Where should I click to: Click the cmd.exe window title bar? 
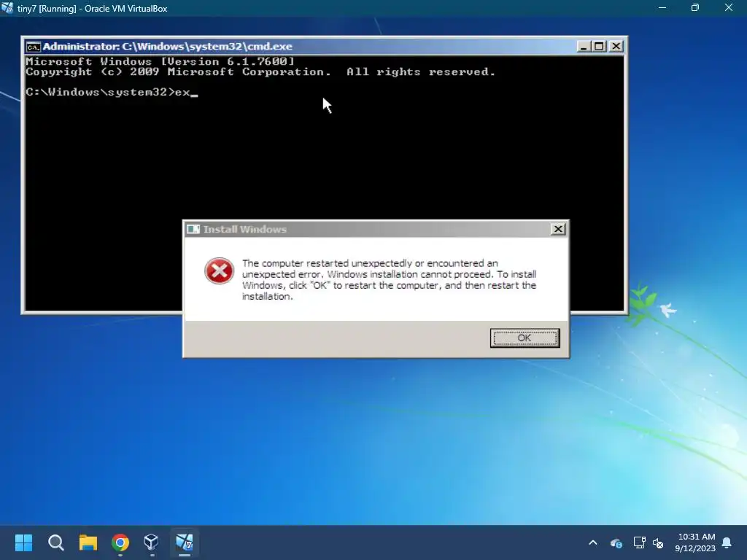pyautogui.click(x=324, y=46)
